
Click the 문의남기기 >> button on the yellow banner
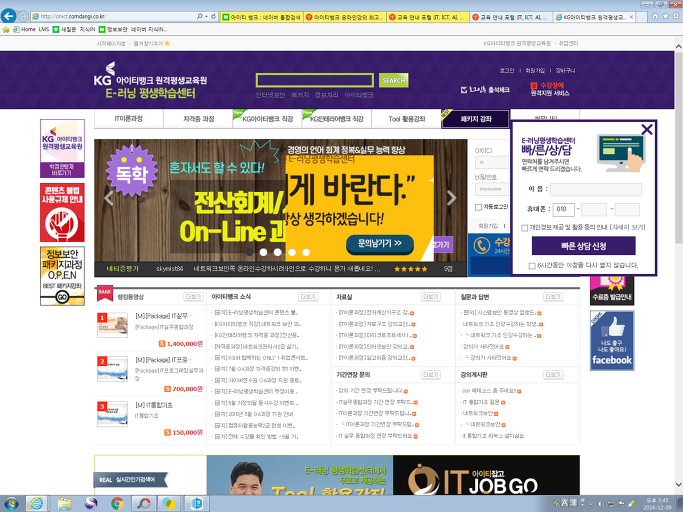[380, 244]
